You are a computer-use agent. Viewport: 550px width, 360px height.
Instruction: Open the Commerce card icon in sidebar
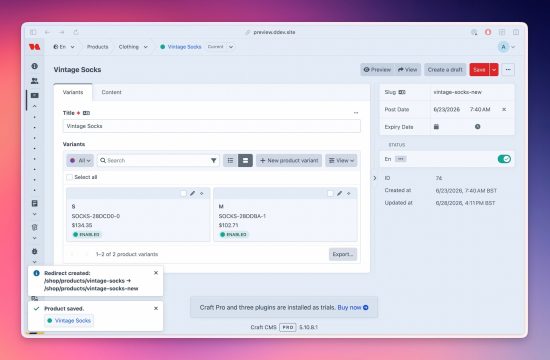34,95
